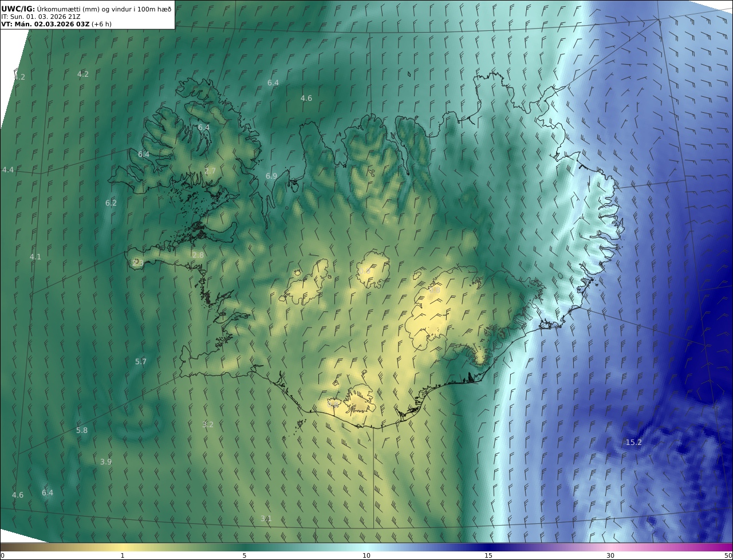Click the 3.9 value label on the map
733x560 pixels.
coord(106,462)
